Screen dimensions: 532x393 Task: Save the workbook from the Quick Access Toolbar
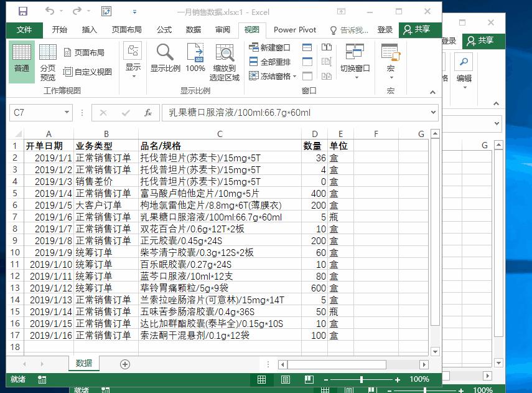(x=22, y=11)
